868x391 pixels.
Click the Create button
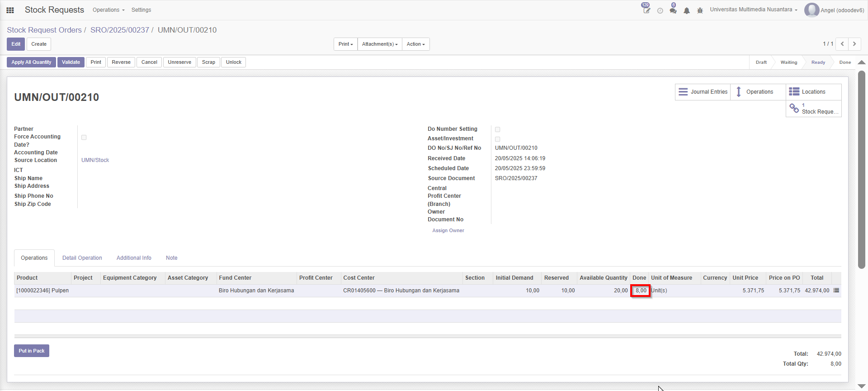(x=39, y=44)
